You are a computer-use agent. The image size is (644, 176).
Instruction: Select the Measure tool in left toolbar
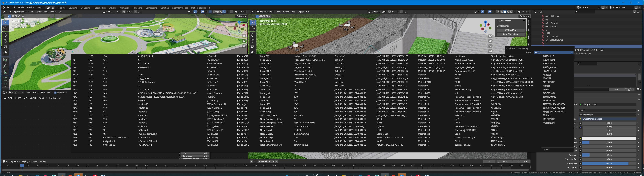coord(5,72)
